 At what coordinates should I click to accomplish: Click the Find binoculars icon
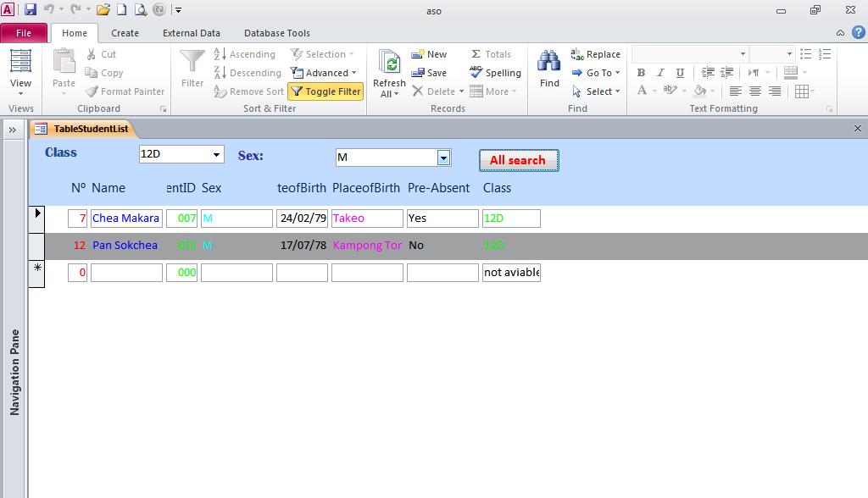coord(549,62)
